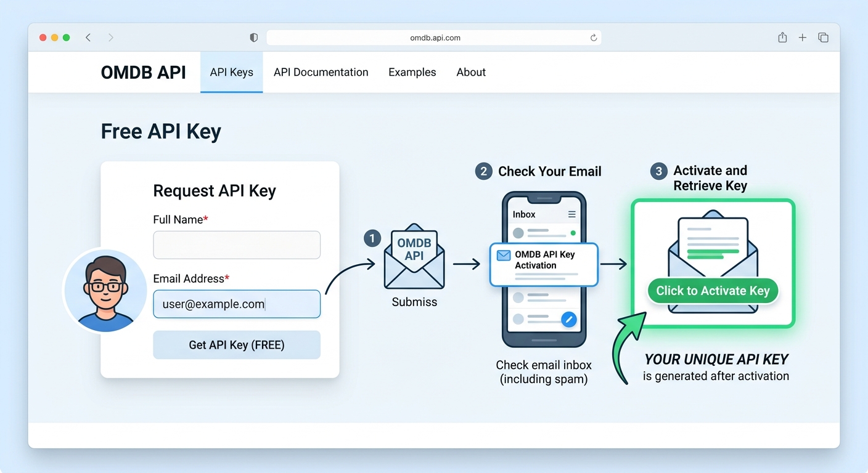Navigate back using the browser arrow
The width and height of the screenshot is (868, 473).
click(88, 37)
